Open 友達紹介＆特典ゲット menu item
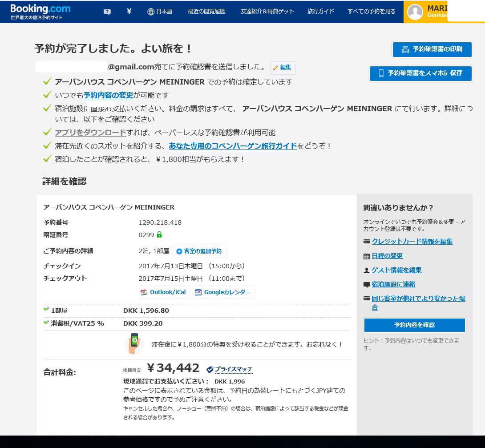 [x=267, y=12]
